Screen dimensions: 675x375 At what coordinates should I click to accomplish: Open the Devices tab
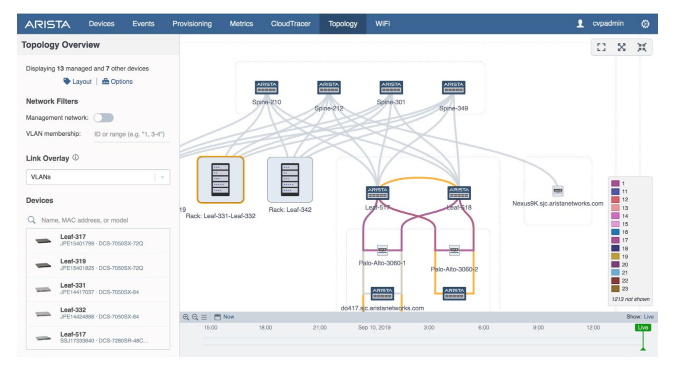(x=101, y=24)
